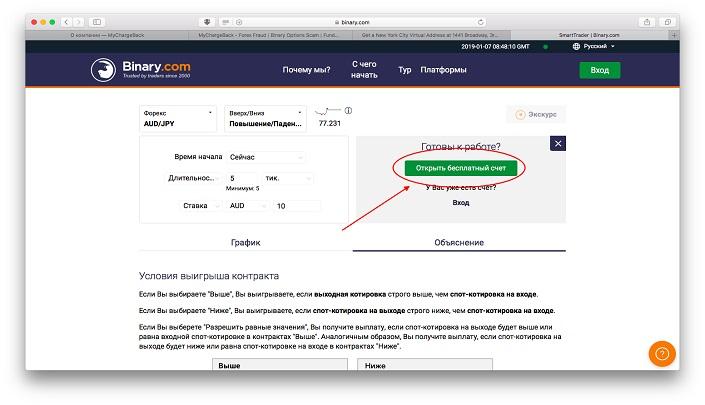This screenshot has height=405, width=705.
Task: Switch to the Объяснение tab
Action: point(459,242)
